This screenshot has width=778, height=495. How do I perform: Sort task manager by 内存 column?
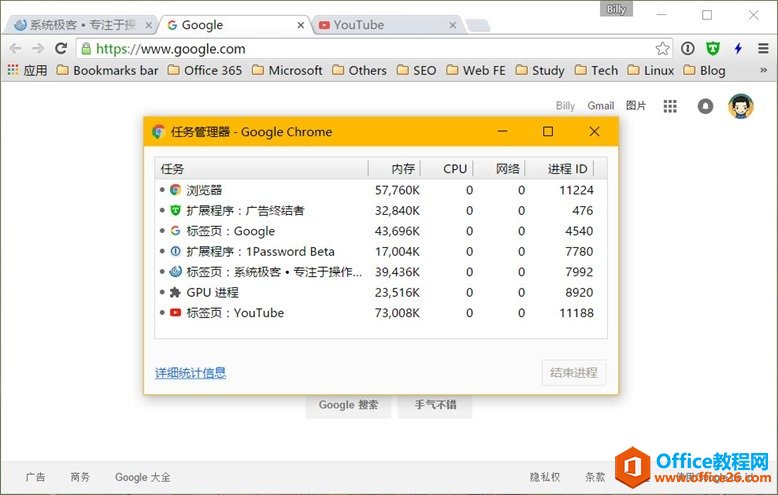click(394, 169)
